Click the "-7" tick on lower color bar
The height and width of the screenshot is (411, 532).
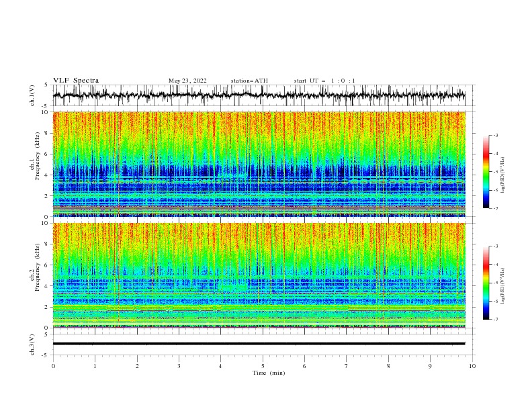(x=495, y=320)
